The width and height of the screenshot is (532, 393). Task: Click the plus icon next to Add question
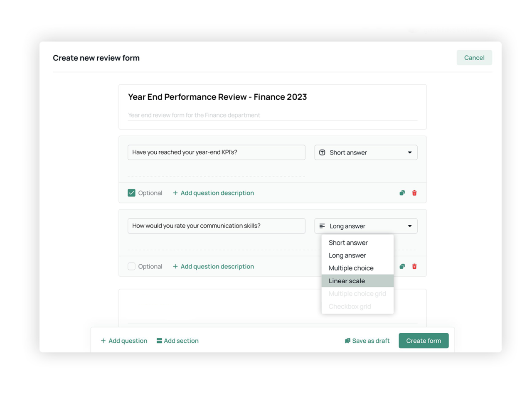[x=103, y=341]
